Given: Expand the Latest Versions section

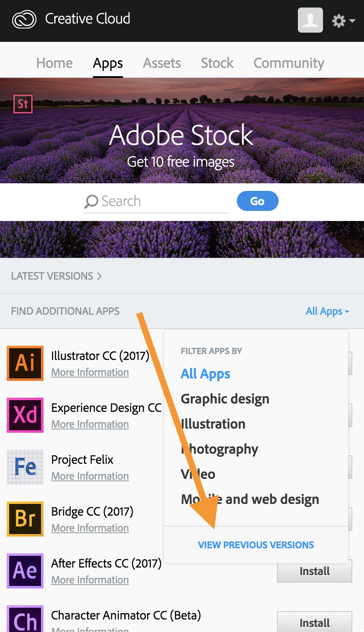Looking at the screenshot, I should click(x=56, y=276).
